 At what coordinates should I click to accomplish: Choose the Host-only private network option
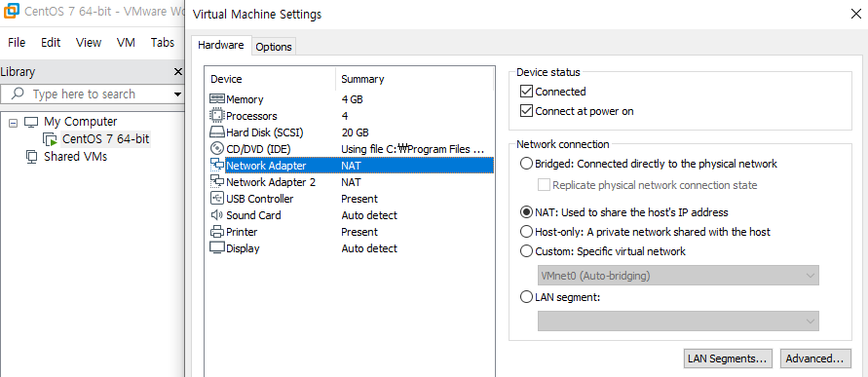526,232
